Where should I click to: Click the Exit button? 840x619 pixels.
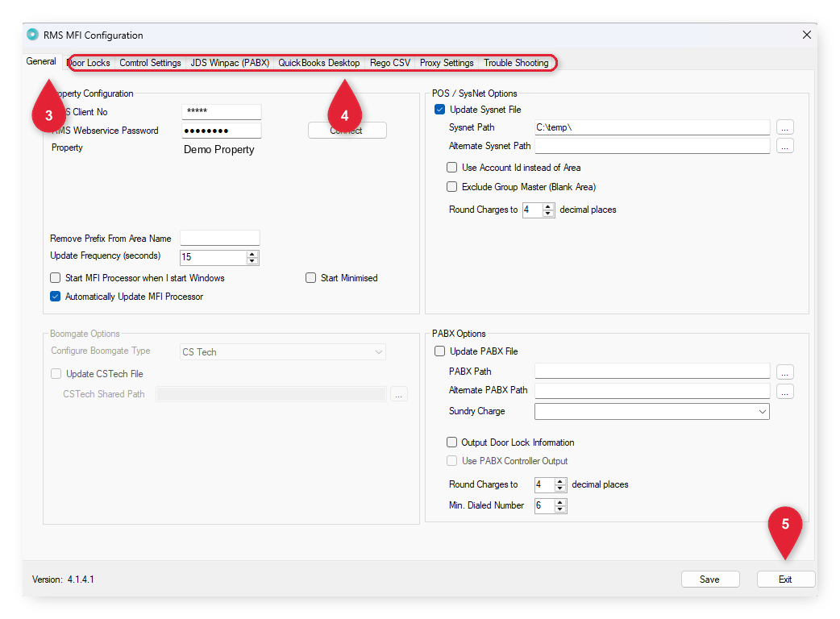coord(785,580)
